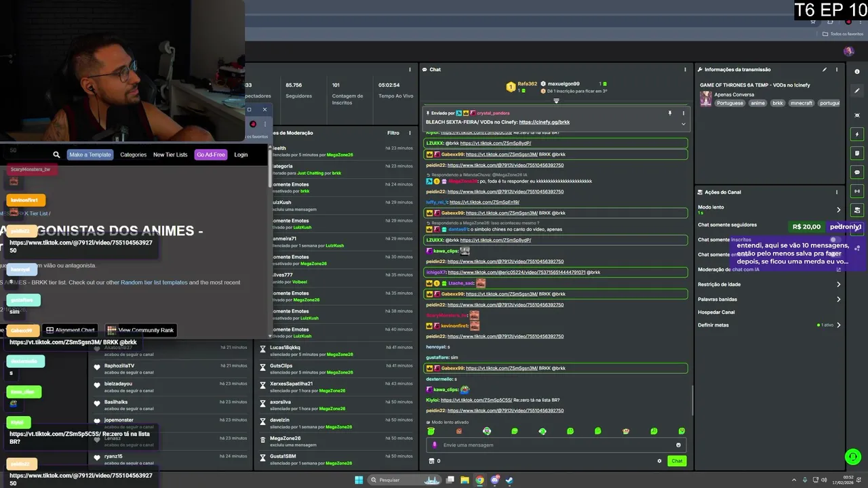The image size is (868, 488).
Task: Click the View Community Rank button
Action: (x=140, y=330)
